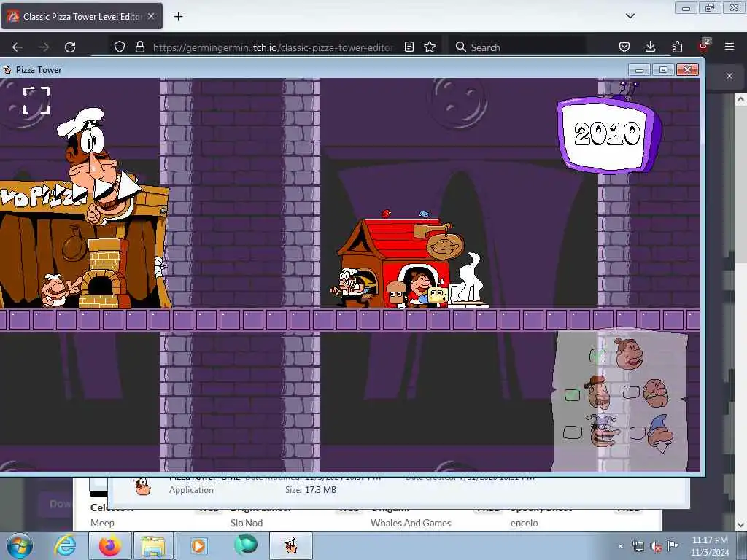Open the Firefox downloads panel
The width and height of the screenshot is (747, 560).
(x=650, y=47)
